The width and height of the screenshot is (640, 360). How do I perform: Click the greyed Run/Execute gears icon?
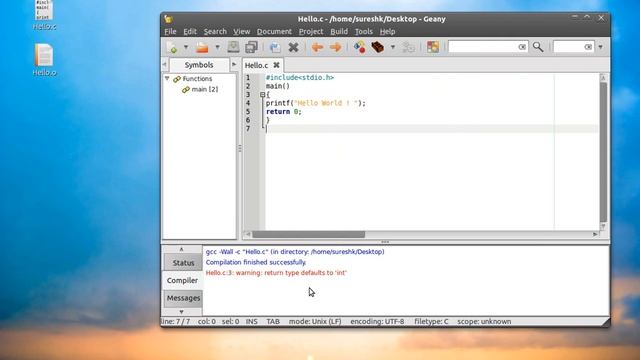(x=408, y=47)
